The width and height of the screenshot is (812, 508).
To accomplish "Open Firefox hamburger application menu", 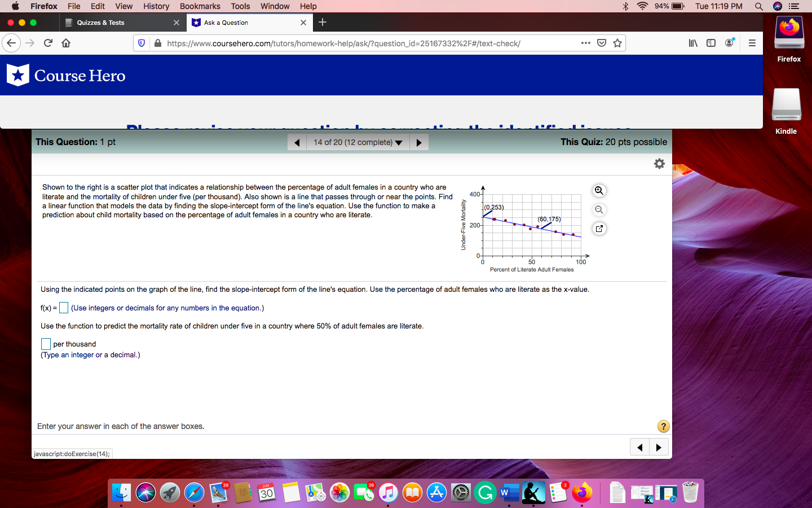I will pyautogui.click(x=752, y=43).
